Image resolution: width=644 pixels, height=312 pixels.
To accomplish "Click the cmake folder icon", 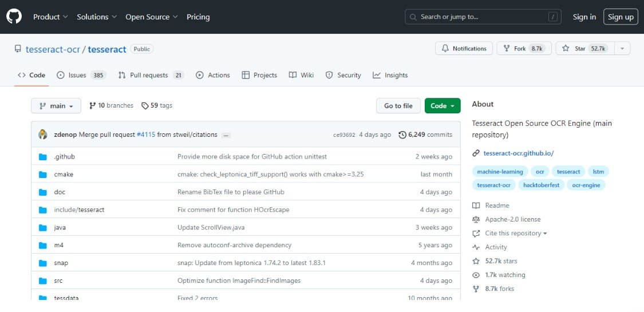I will (43, 175).
